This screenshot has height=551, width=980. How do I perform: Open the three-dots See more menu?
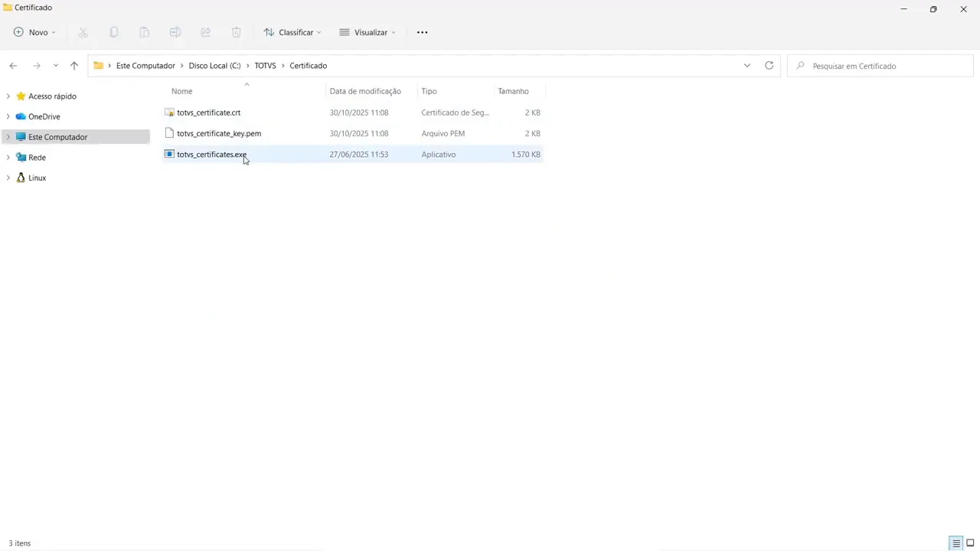pos(422,32)
